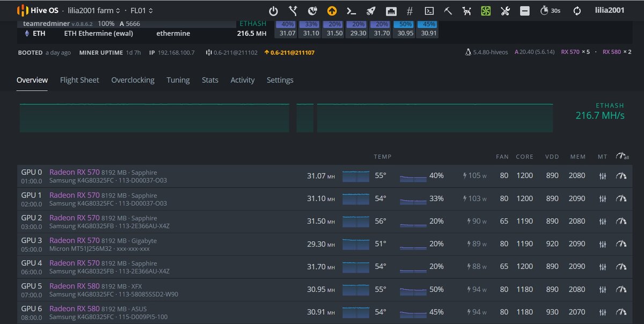Open the 30s refresh interval timer
The width and height of the screenshot is (644, 324).
[550, 10]
